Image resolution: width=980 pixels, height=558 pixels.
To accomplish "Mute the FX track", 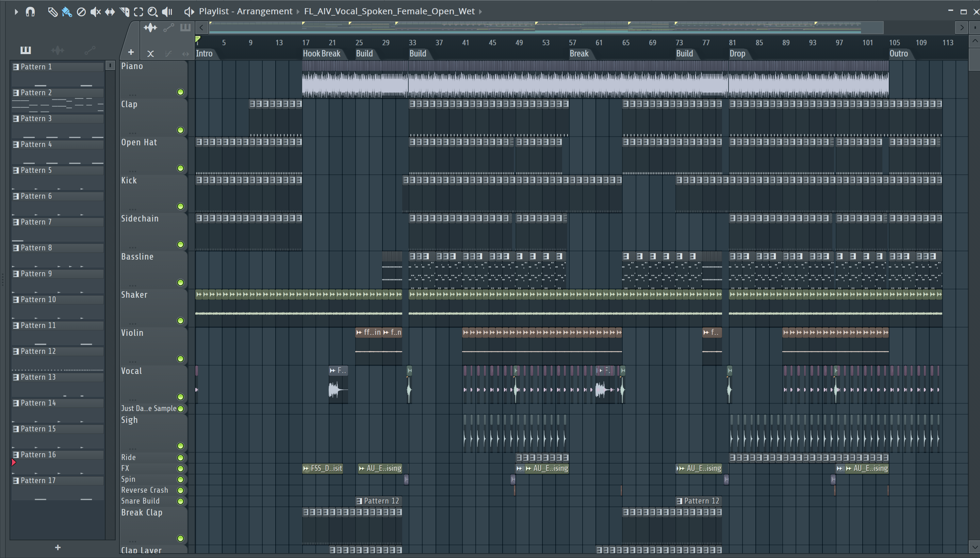I will tap(180, 469).
